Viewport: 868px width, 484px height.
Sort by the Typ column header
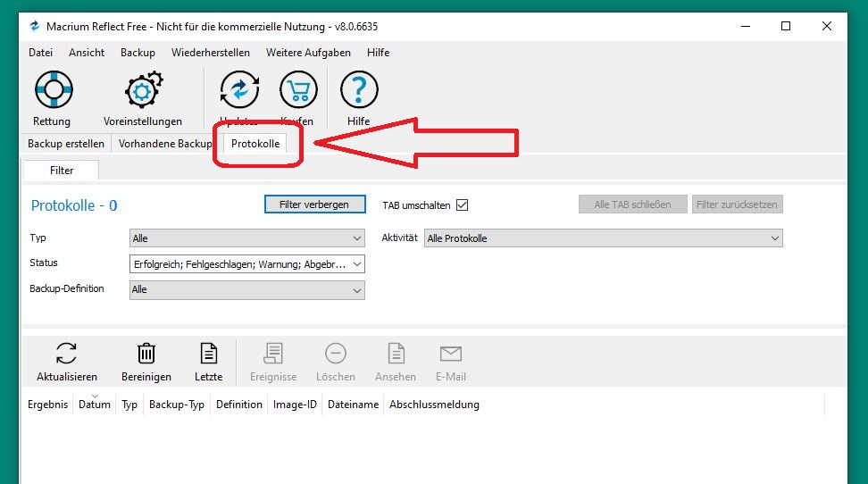pos(129,405)
